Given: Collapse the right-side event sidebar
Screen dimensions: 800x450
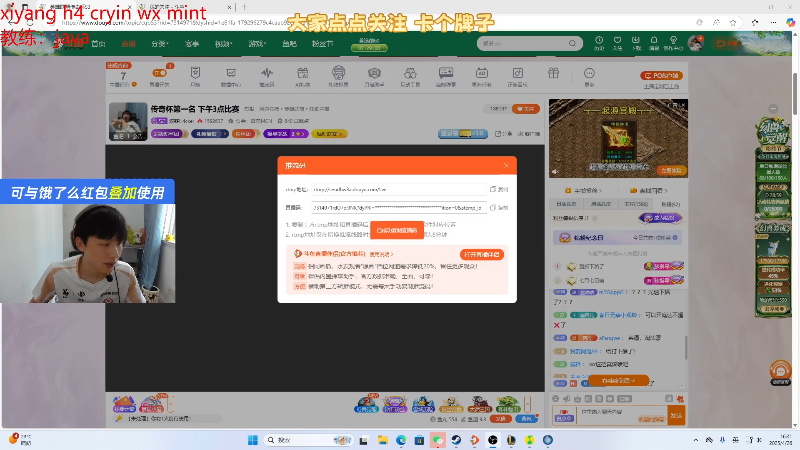Looking at the screenshot, I should (x=773, y=109).
